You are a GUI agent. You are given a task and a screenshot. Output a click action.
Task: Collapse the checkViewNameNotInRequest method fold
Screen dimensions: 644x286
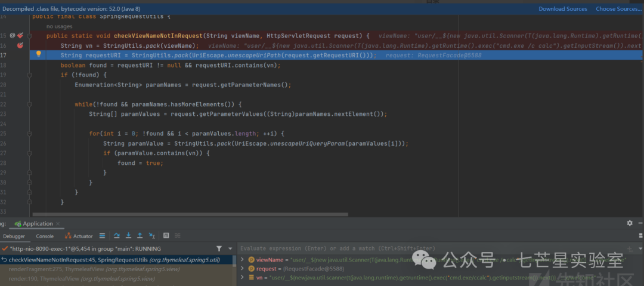pyautogui.click(x=30, y=36)
